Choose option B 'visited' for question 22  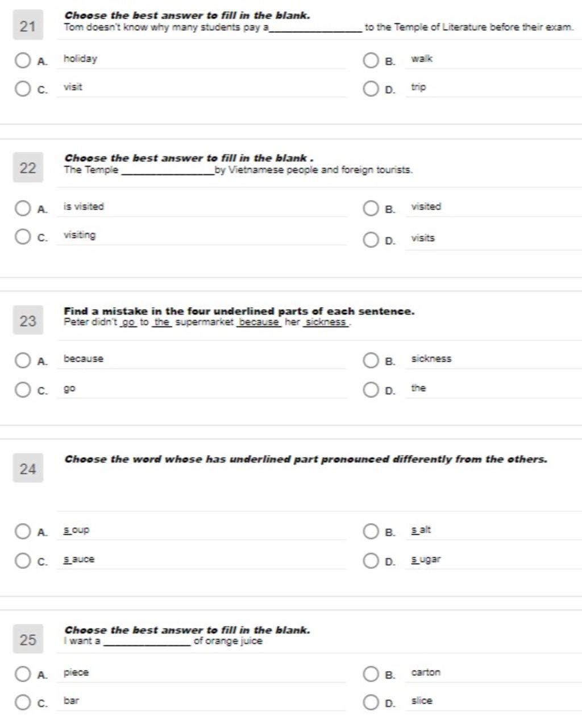(371, 208)
